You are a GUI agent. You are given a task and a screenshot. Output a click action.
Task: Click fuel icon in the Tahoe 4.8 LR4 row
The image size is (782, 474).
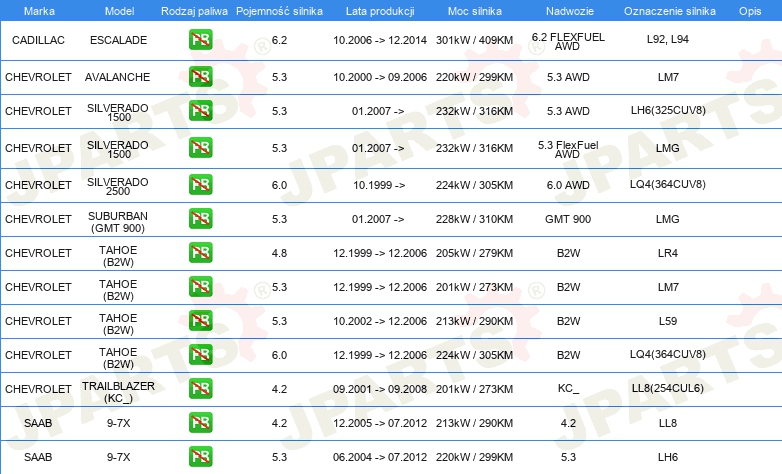pos(200,252)
